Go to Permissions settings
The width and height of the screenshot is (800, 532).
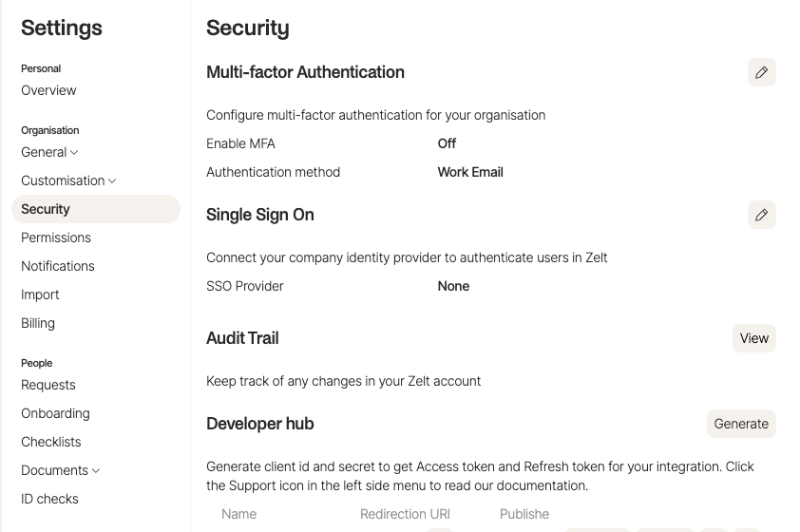(56, 237)
